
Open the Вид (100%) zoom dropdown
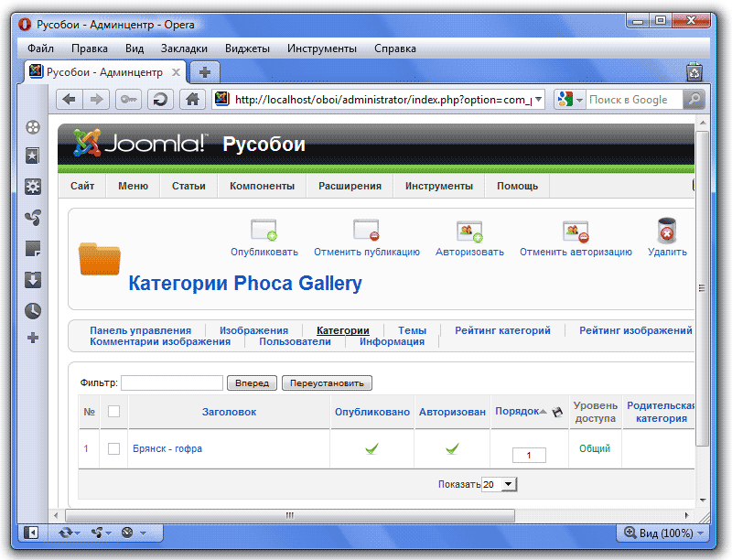click(x=664, y=533)
